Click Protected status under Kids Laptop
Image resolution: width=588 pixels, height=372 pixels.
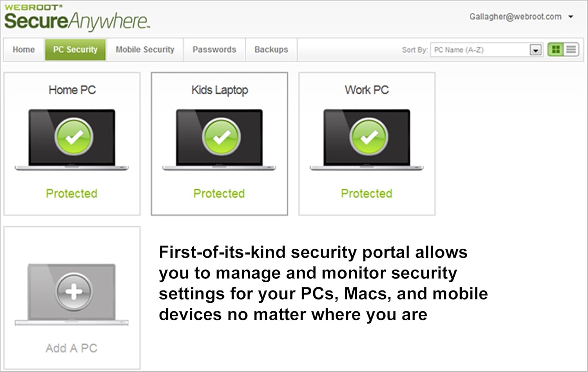click(x=219, y=193)
